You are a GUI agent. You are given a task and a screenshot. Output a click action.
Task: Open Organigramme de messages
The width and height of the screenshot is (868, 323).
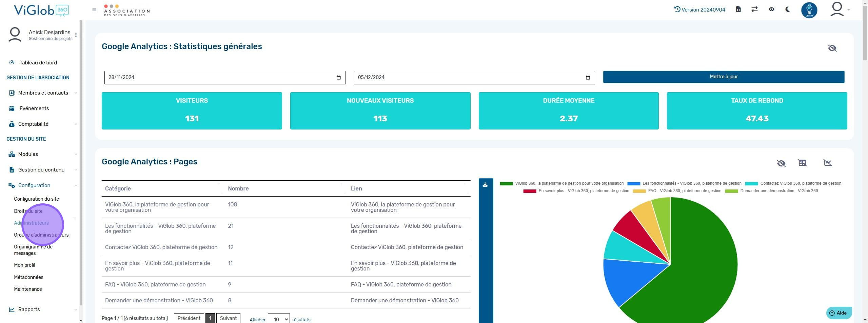33,250
